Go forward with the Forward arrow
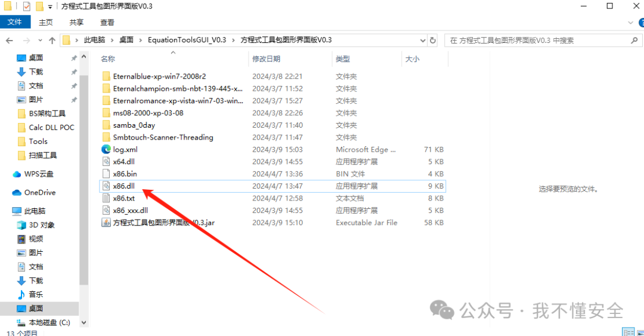This screenshot has width=644, height=336. coord(26,41)
